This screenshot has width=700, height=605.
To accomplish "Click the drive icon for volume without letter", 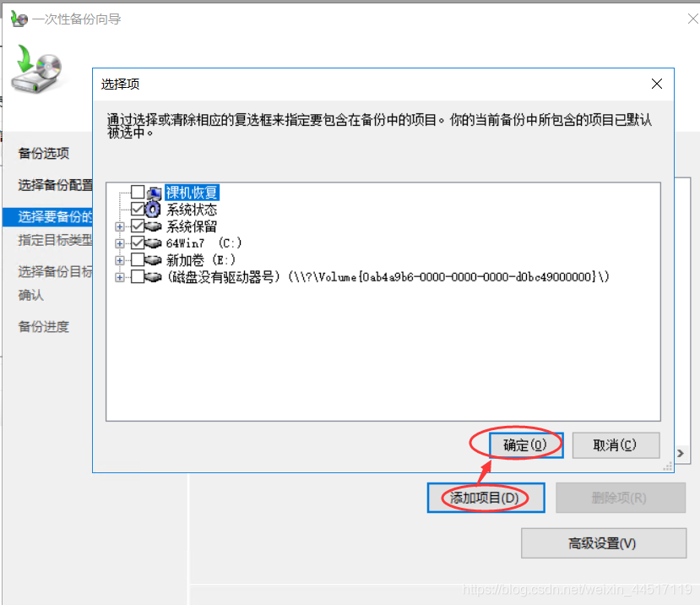I will point(153,277).
